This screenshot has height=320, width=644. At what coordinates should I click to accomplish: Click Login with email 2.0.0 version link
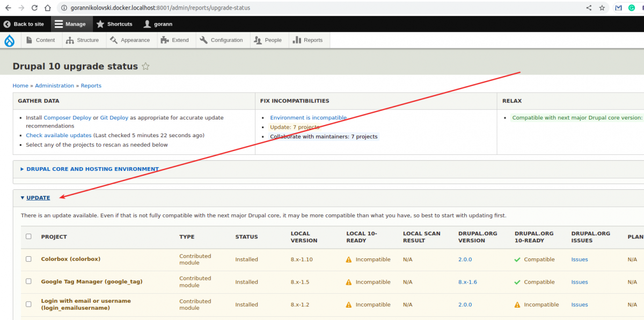coord(465,304)
